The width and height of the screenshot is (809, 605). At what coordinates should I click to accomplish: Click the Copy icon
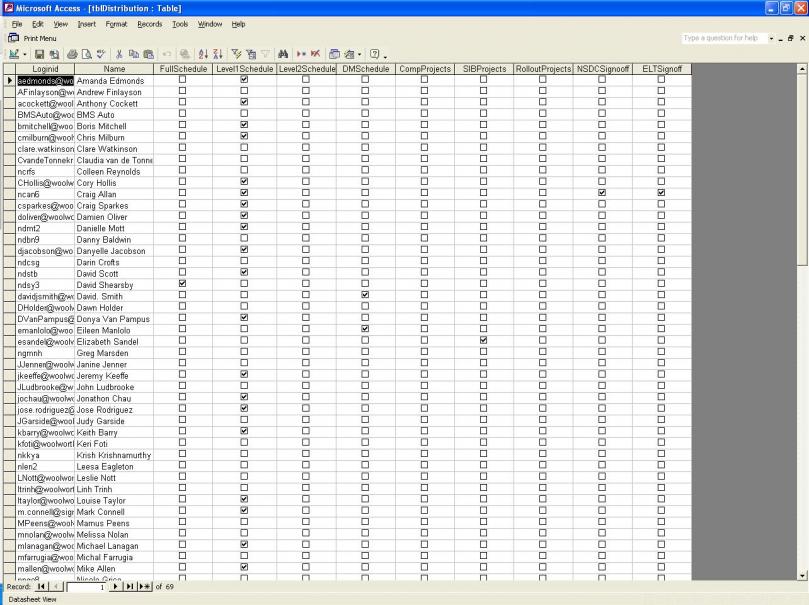(134, 54)
